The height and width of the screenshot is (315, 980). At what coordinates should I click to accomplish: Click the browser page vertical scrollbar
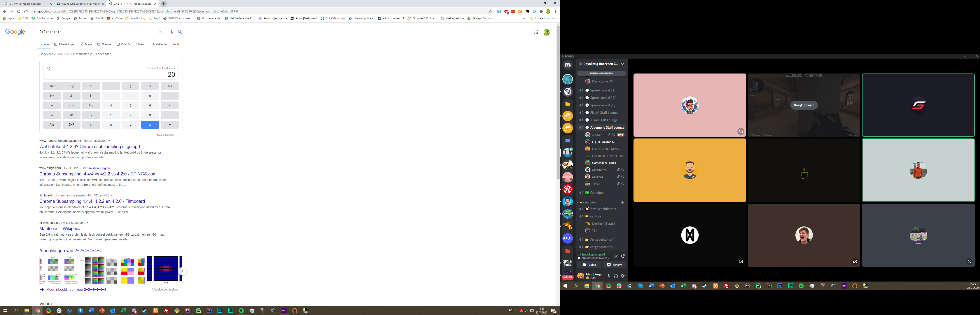coord(558,103)
